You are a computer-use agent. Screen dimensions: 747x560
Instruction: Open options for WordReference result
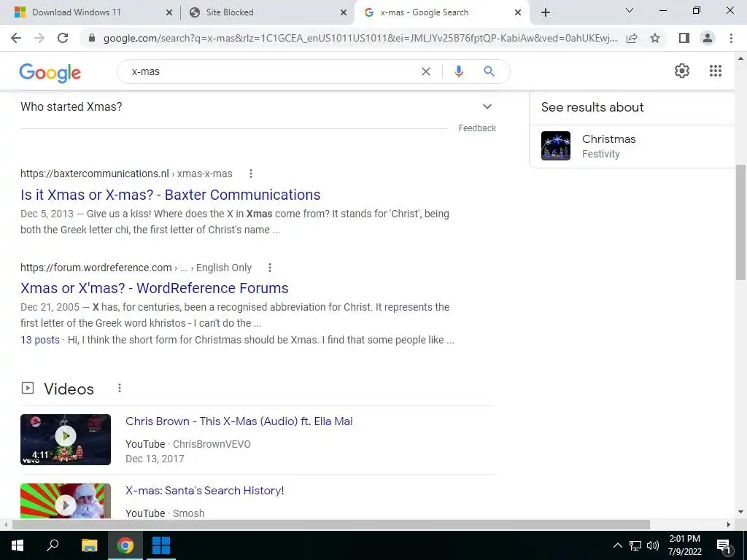point(270,268)
